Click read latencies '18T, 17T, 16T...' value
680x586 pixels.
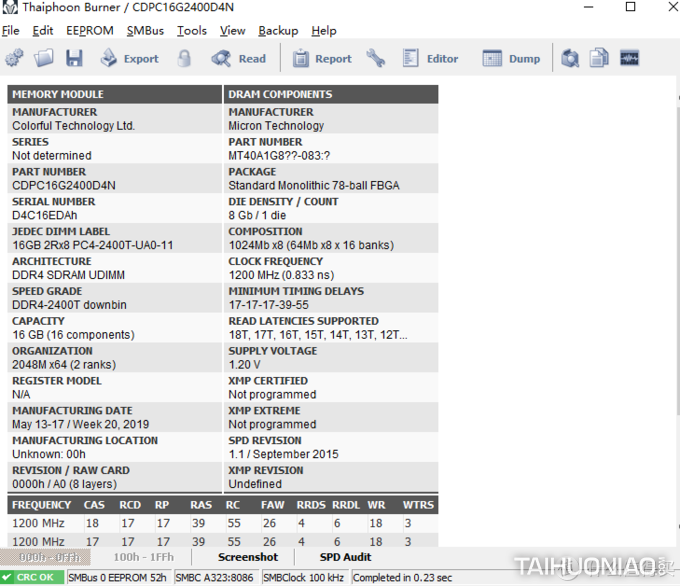coord(318,335)
